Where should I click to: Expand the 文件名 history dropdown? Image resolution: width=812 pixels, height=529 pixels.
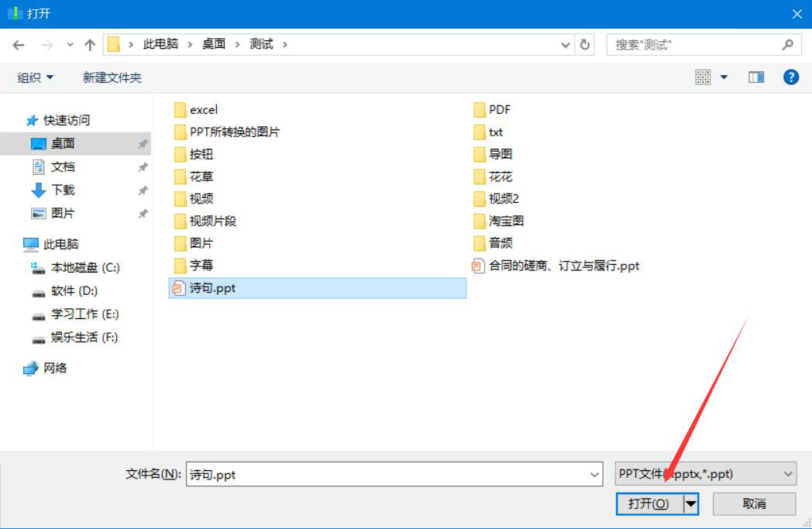point(594,474)
